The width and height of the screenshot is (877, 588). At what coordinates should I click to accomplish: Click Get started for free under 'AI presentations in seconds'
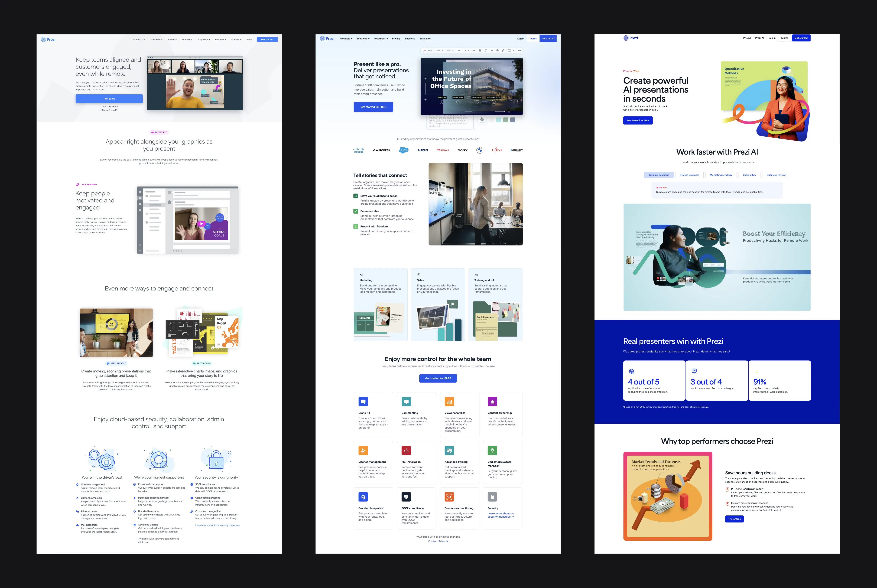[x=638, y=120]
